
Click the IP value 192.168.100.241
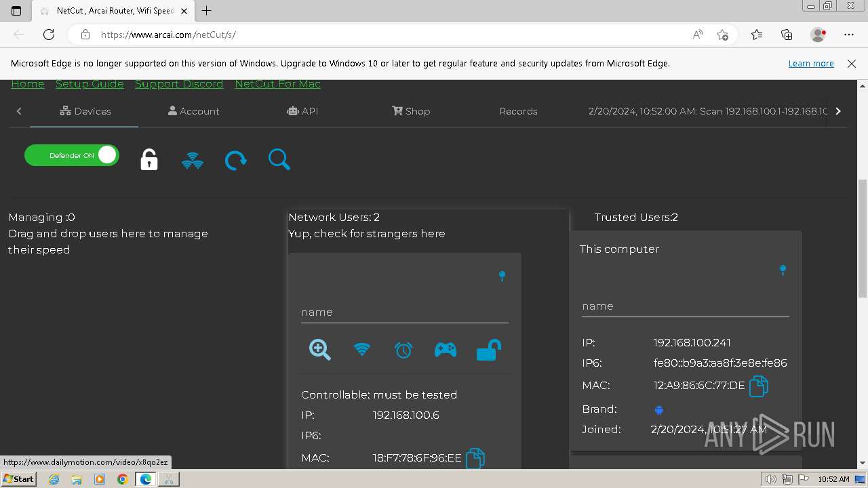click(692, 343)
